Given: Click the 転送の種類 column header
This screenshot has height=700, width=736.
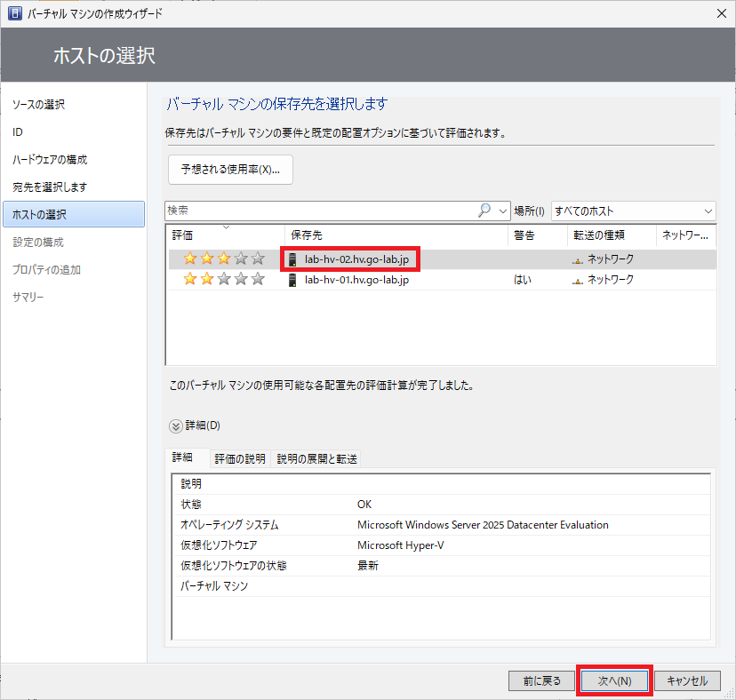Looking at the screenshot, I should [612, 235].
